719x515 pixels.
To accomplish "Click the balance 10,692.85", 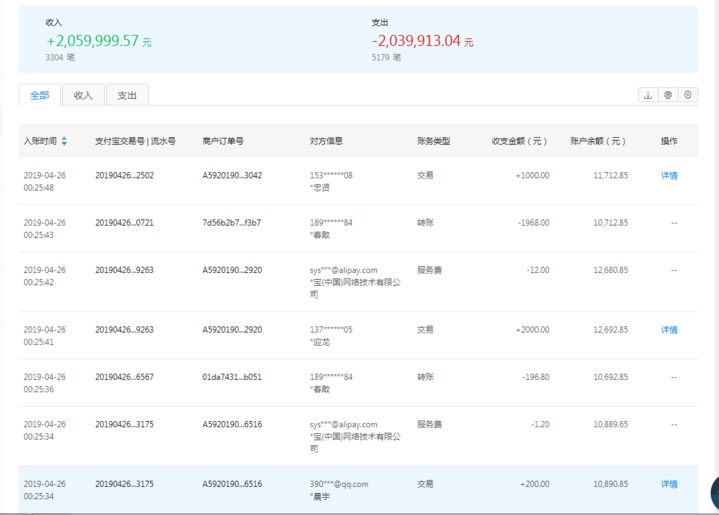I will 611,377.
